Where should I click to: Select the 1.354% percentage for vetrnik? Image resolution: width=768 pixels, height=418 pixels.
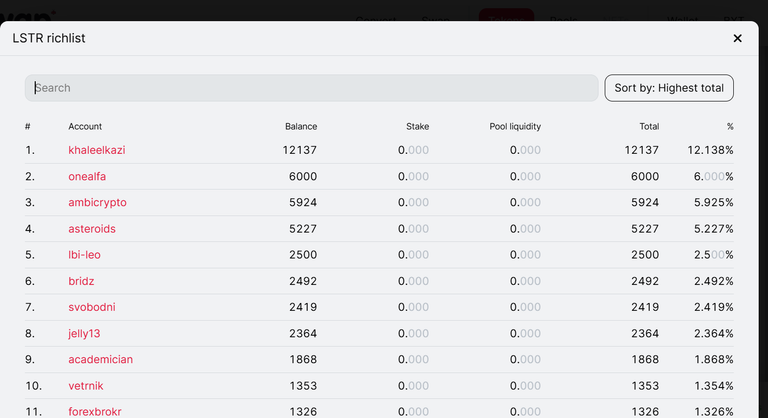click(x=714, y=386)
